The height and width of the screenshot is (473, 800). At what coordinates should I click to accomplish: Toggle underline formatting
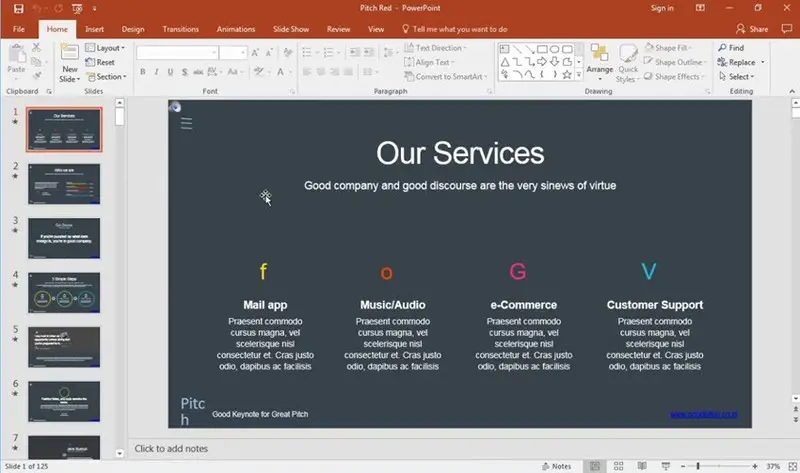click(170, 72)
